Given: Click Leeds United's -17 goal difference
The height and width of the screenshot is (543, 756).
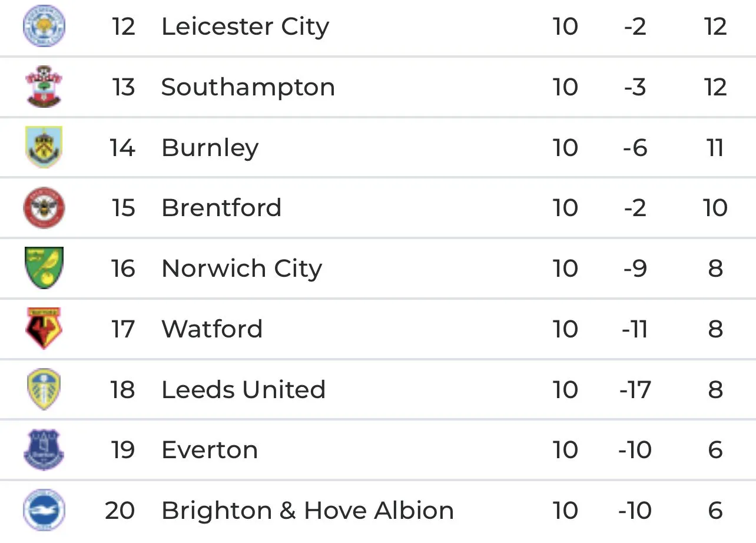Looking at the screenshot, I should click(635, 389).
